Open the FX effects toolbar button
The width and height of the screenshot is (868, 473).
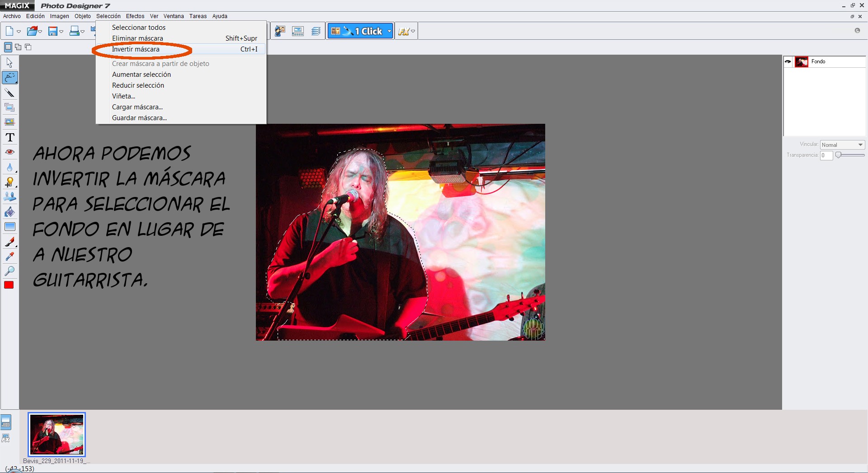tap(404, 31)
